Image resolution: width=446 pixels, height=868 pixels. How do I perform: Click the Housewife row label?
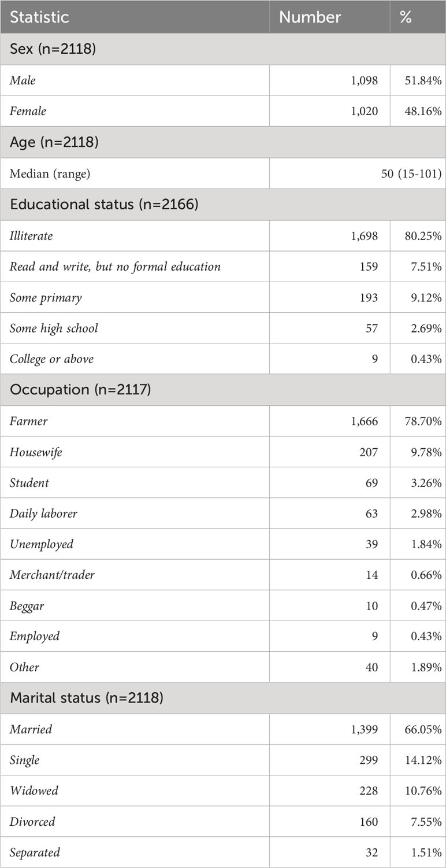36,452
